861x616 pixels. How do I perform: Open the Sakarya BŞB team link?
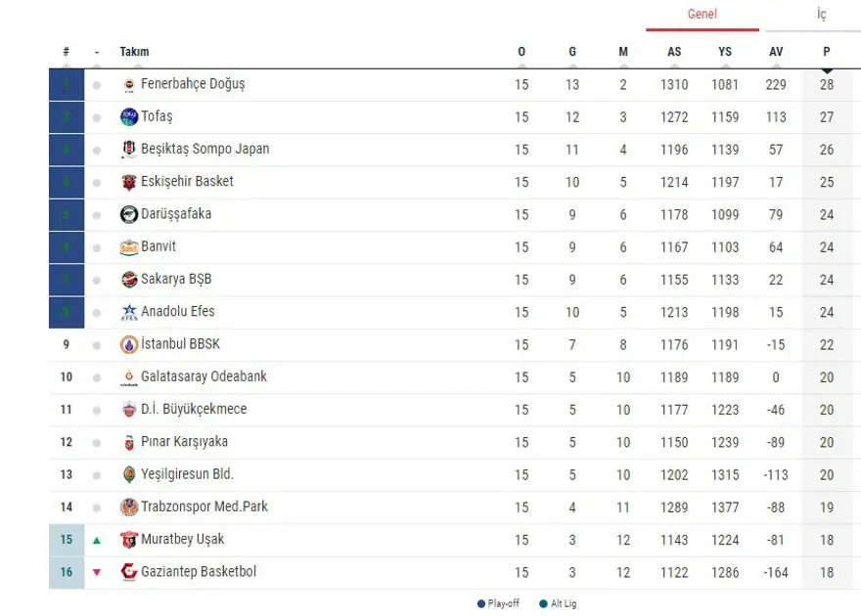[176, 279]
